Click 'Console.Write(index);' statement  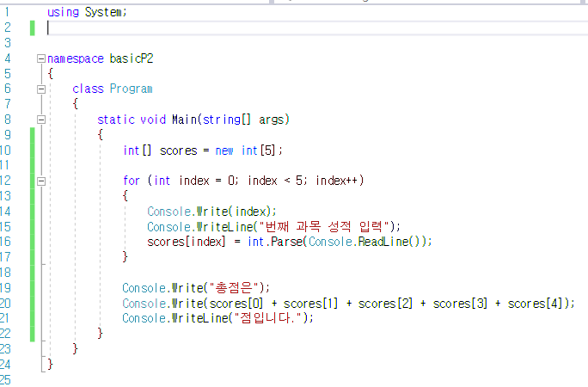click(x=211, y=212)
